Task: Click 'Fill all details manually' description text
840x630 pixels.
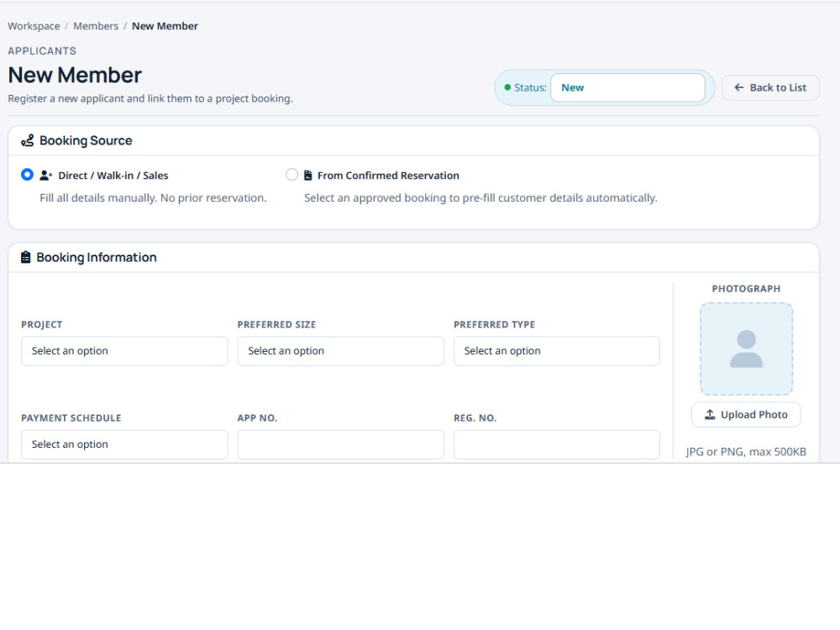Action: (153, 197)
